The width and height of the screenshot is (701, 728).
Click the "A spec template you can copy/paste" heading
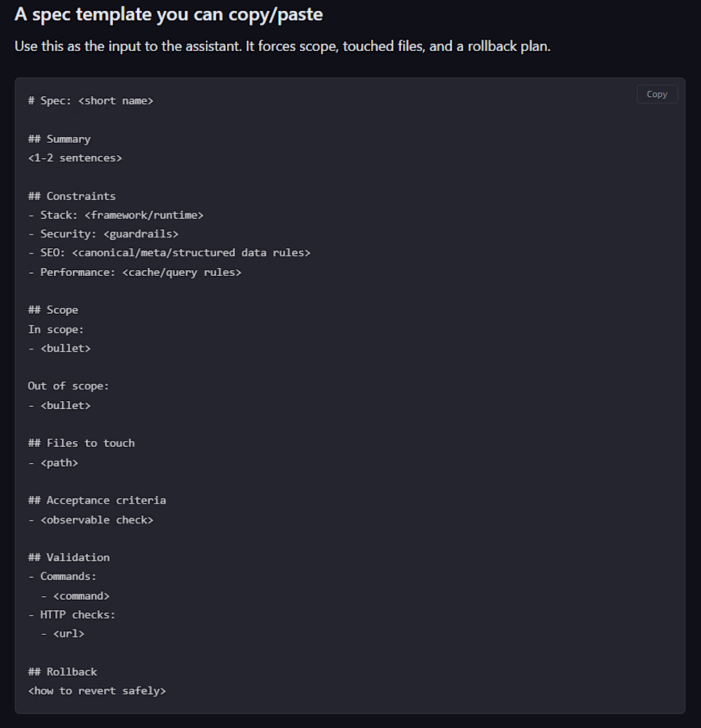168,14
